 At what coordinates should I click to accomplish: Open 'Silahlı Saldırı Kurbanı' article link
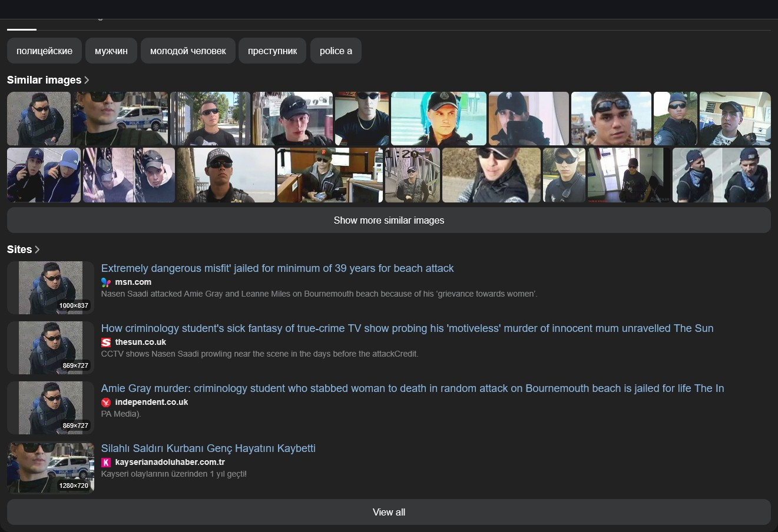pyautogui.click(x=208, y=448)
